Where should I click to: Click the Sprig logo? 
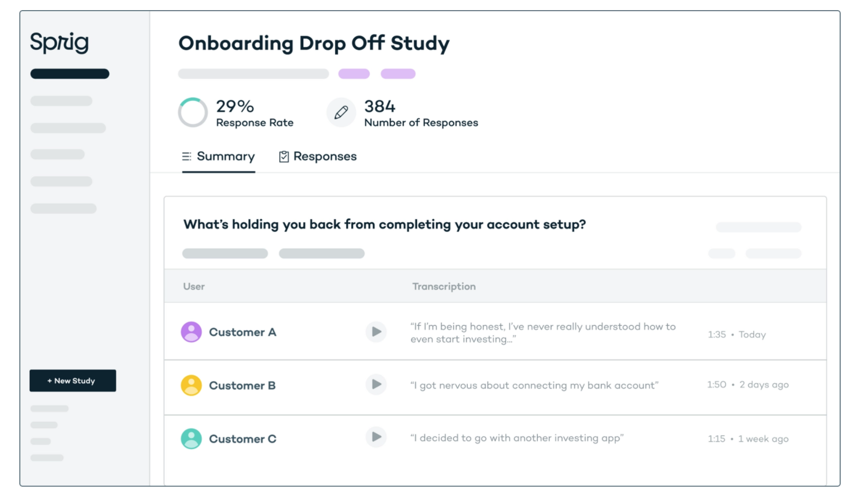coord(59,42)
